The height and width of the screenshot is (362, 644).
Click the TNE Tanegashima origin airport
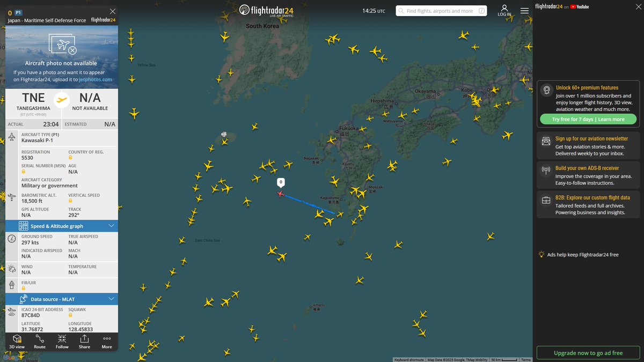33,101
